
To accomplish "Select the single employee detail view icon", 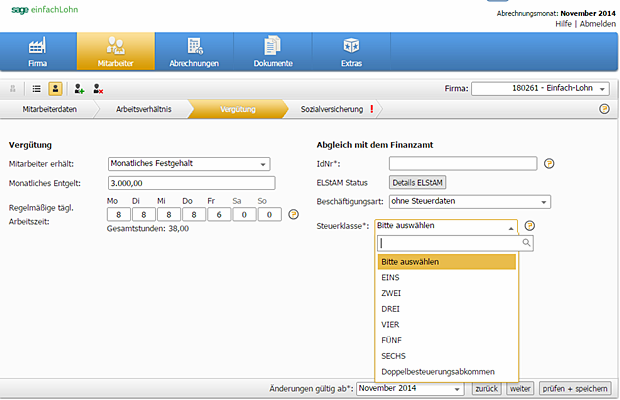I will click(55, 89).
